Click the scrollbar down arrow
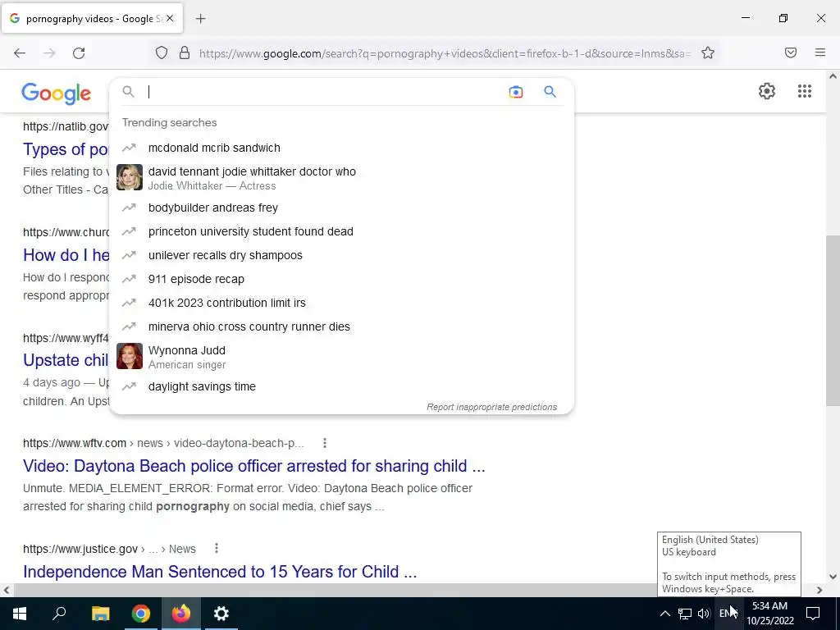 click(833, 577)
